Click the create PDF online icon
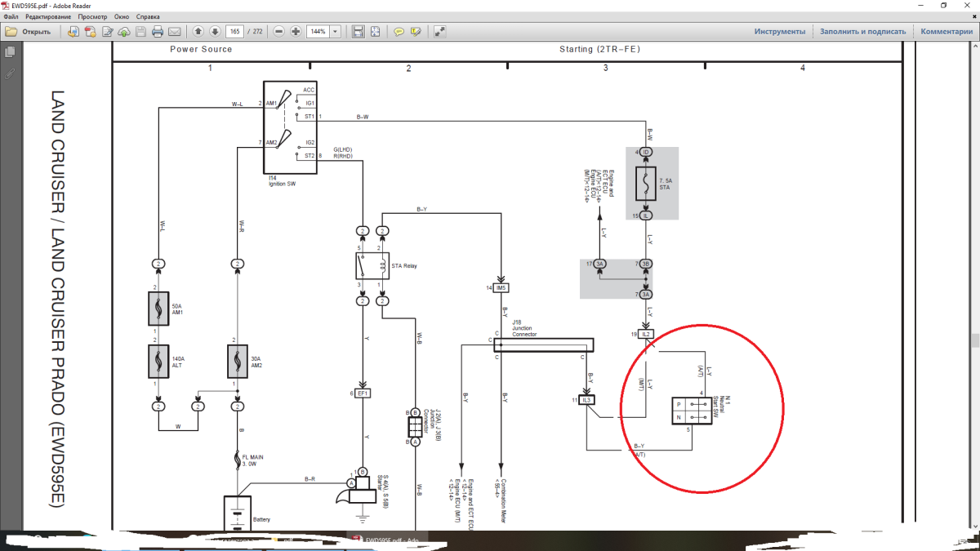The image size is (980, 551). 90,31
